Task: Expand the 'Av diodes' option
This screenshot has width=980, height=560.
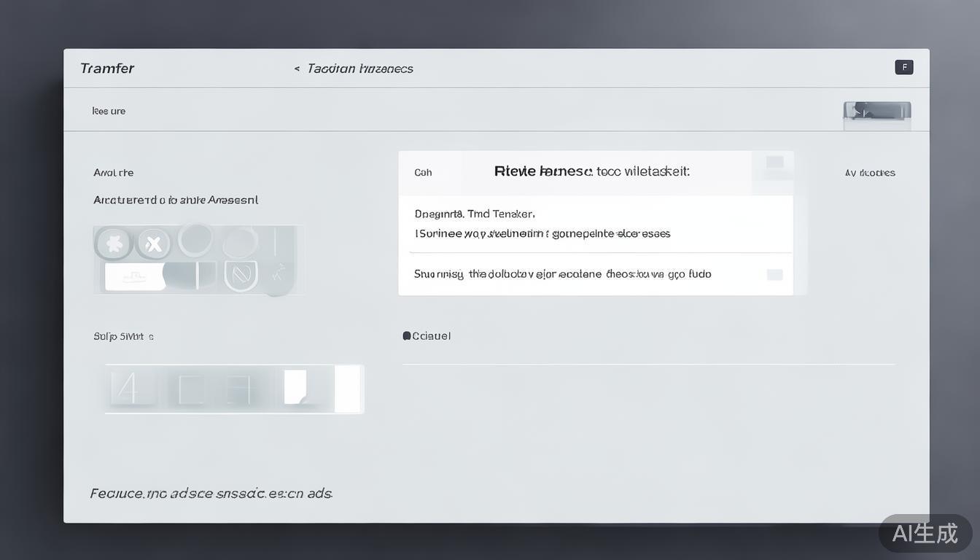Action: (x=870, y=173)
